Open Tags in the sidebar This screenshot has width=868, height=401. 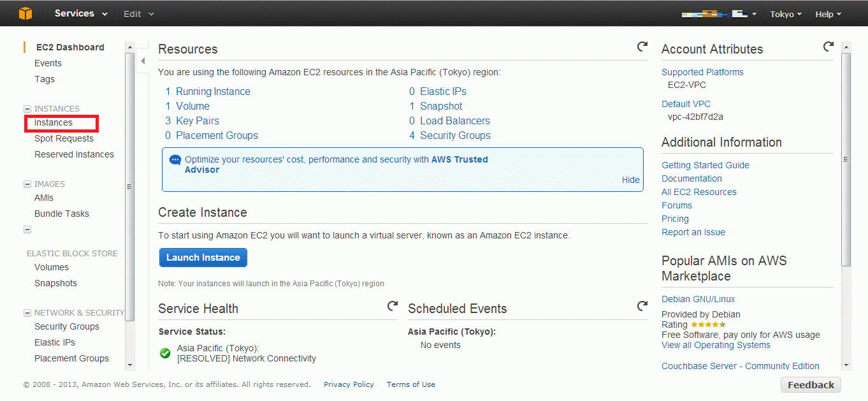45,79
